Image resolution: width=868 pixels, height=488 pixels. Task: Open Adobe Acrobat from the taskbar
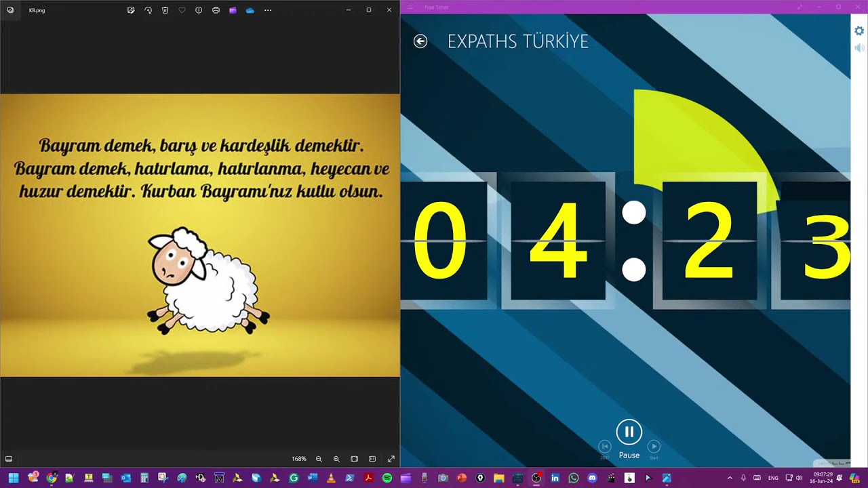coord(368,478)
